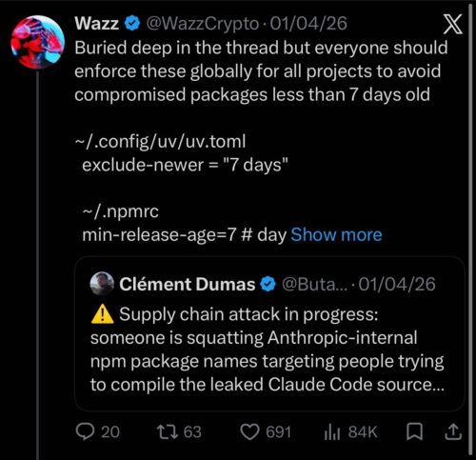
Task: Click the Clément Dumas display name
Action: pyautogui.click(x=188, y=284)
